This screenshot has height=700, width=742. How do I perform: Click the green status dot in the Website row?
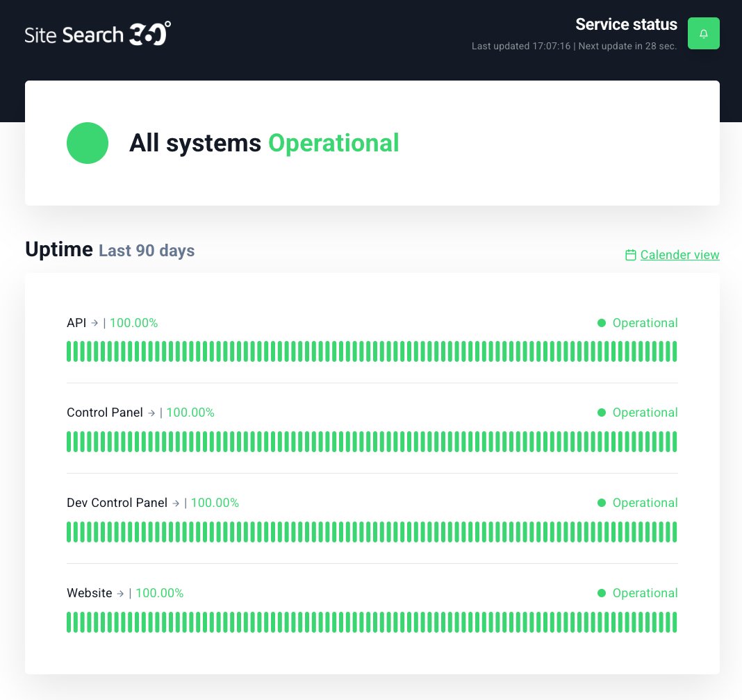click(602, 593)
